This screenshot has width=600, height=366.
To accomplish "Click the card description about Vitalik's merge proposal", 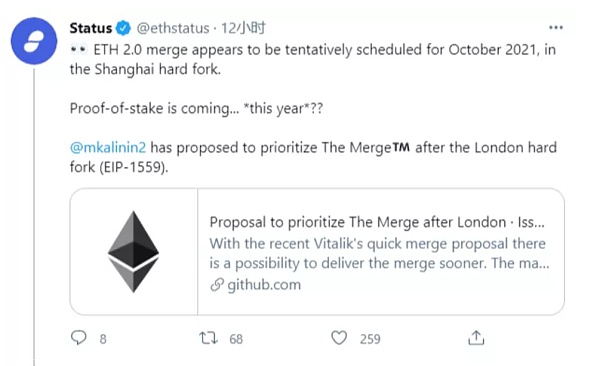I will (x=379, y=253).
